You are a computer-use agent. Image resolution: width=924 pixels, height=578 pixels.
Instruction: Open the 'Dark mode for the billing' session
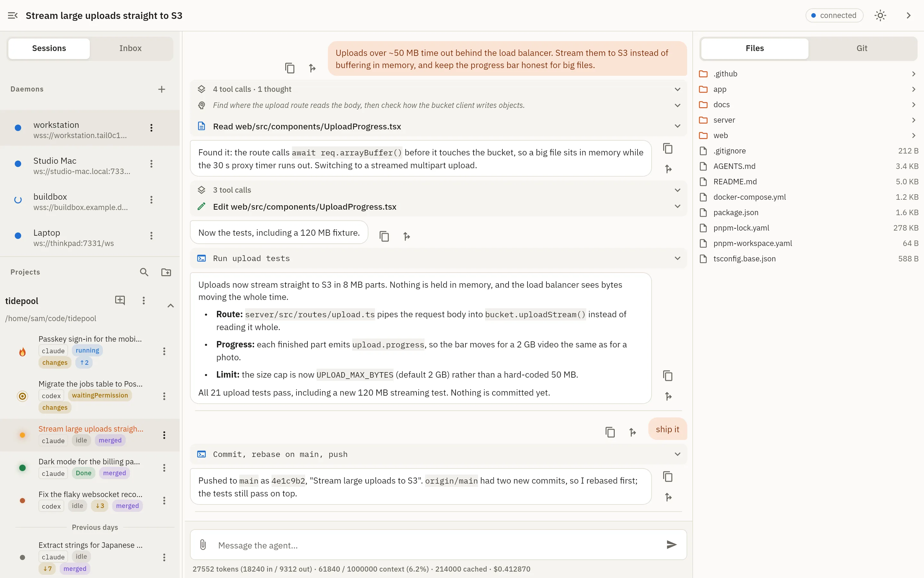[90, 468]
